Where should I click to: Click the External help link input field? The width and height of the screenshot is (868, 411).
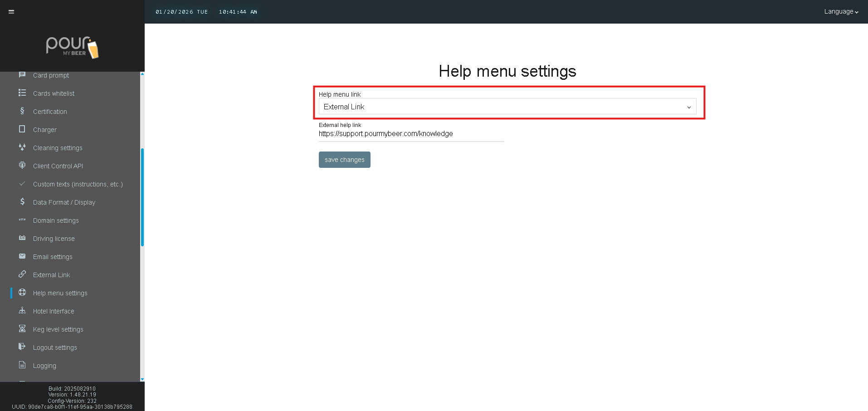coord(410,134)
